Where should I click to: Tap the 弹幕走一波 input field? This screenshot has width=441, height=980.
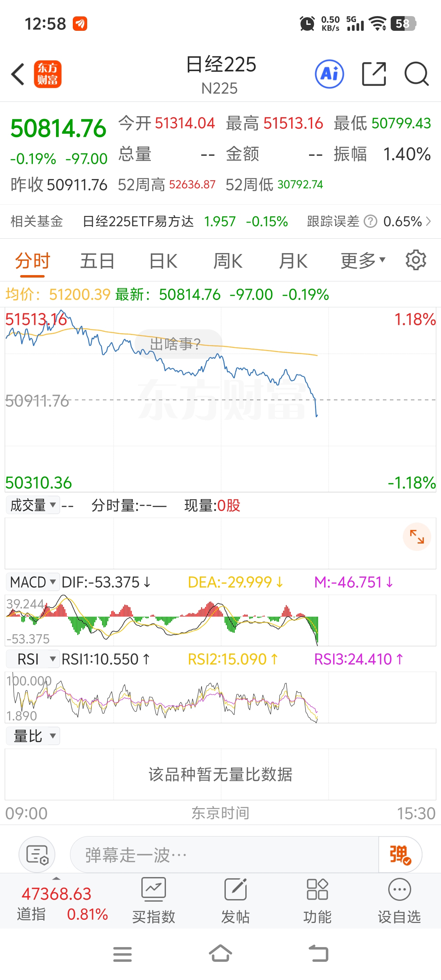224,855
